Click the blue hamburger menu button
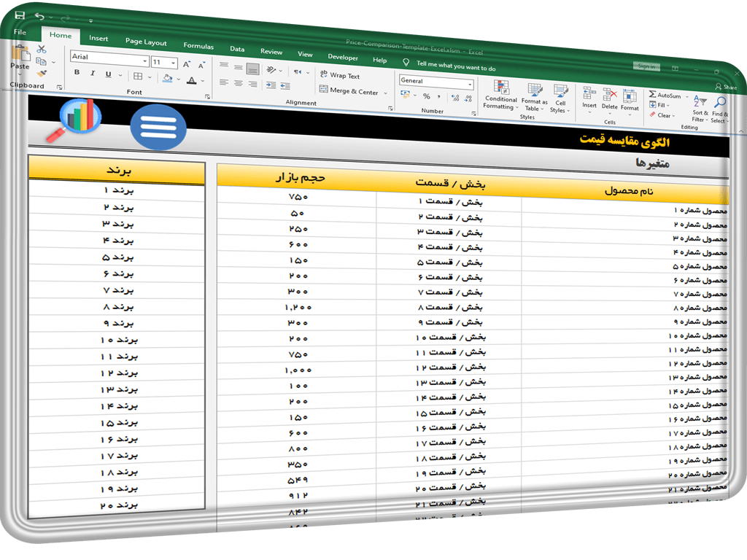This screenshot has width=747, height=560. click(158, 127)
